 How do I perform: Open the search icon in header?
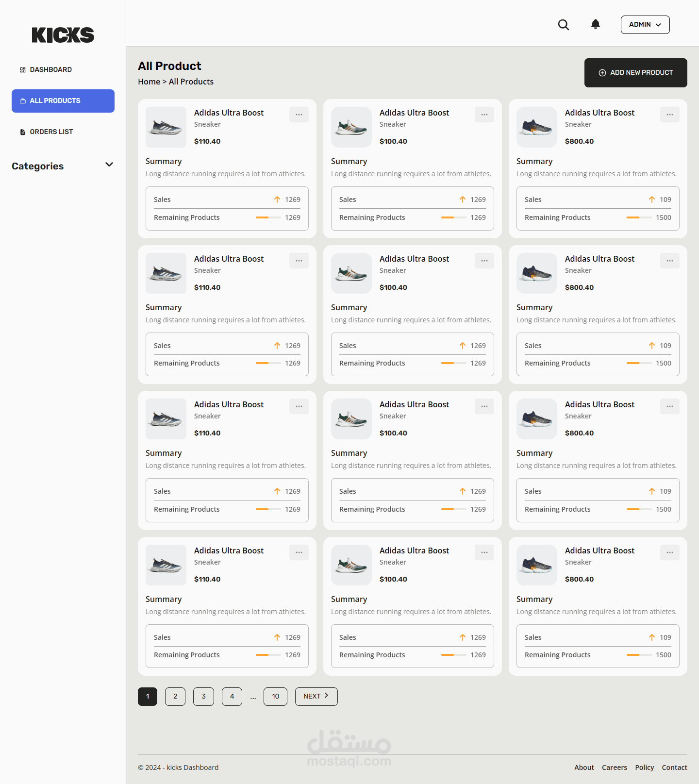[563, 24]
